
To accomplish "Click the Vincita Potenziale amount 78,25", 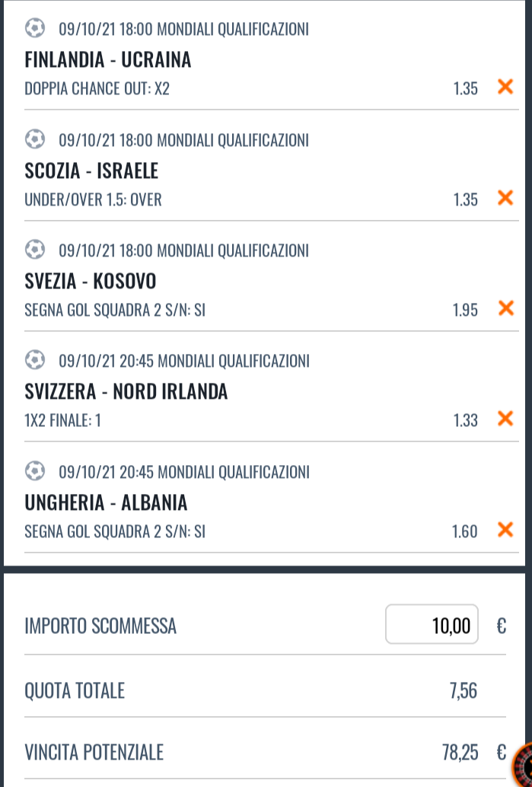I will [x=460, y=752].
